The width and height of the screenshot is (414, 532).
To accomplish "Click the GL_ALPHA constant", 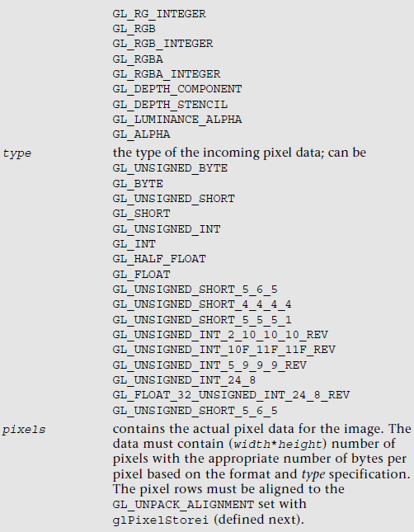I will tap(141, 134).
